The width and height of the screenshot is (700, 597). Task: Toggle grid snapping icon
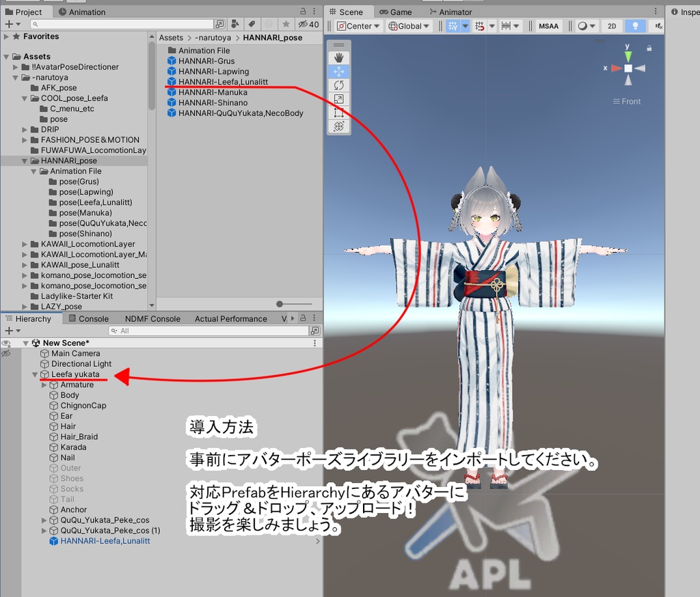pyautogui.click(x=479, y=26)
